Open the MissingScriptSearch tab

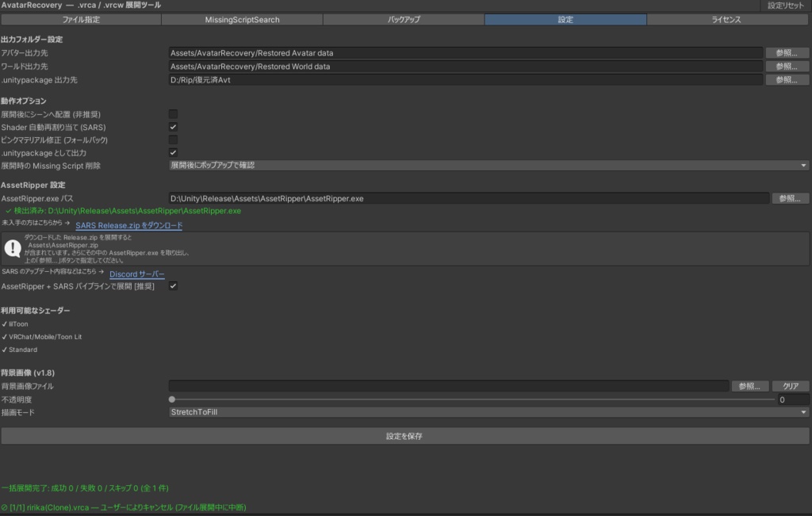click(242, 20)
